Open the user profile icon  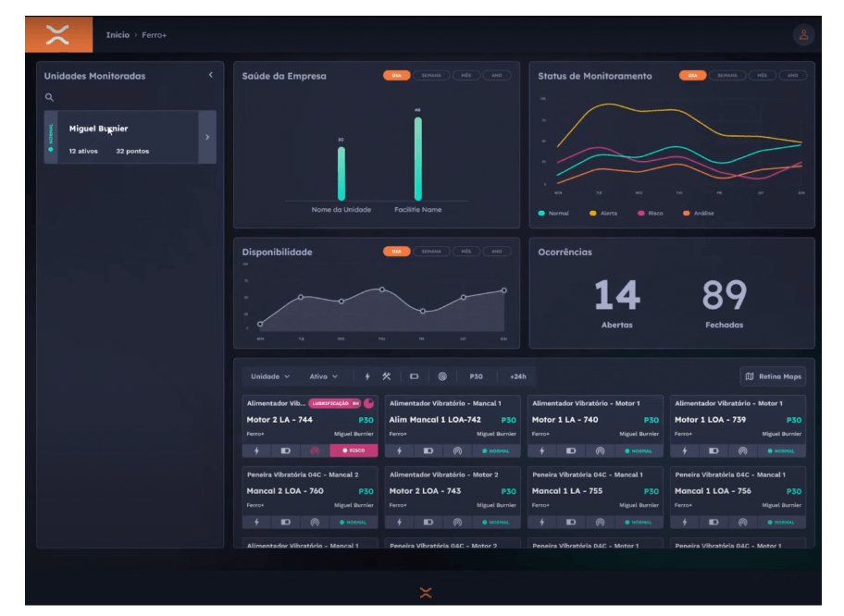[x=803, y=35]
